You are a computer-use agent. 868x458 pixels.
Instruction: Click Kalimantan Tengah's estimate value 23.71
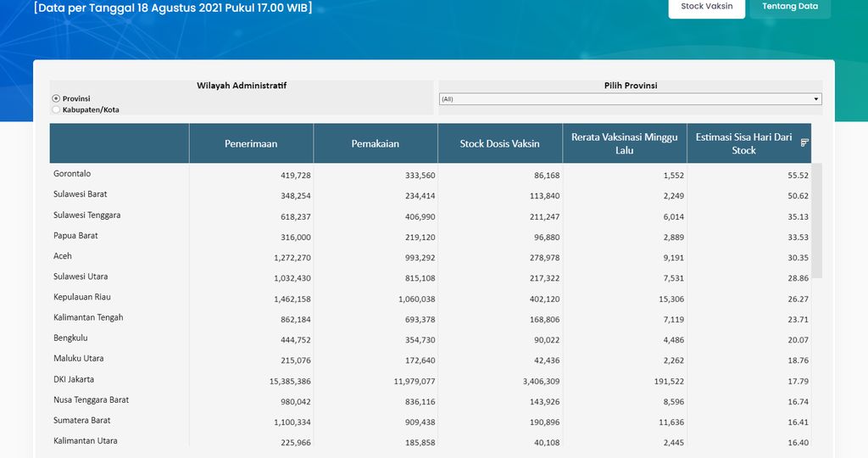pyautogui.click(x=798, y=320)
